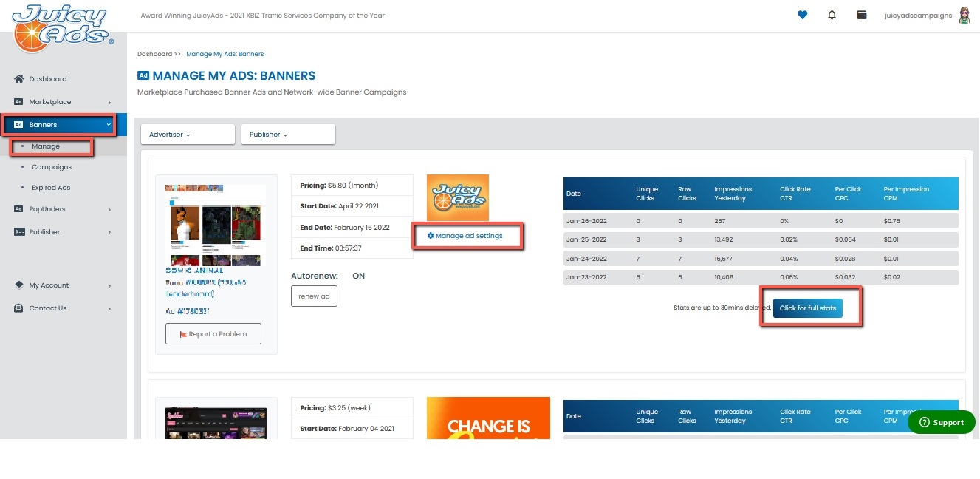Open the Advertiser dropdown

pos(188,134)
